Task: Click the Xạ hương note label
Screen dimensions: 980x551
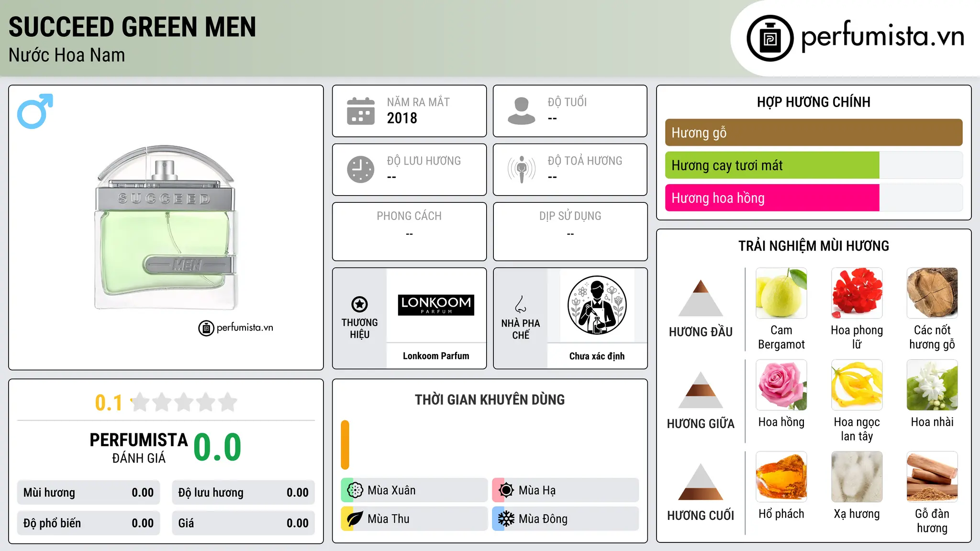Action: (857, 514)
